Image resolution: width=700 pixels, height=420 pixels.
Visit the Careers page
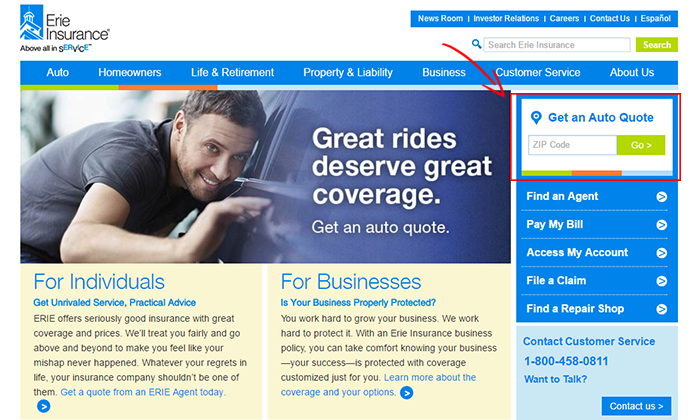tap(564, 18)
